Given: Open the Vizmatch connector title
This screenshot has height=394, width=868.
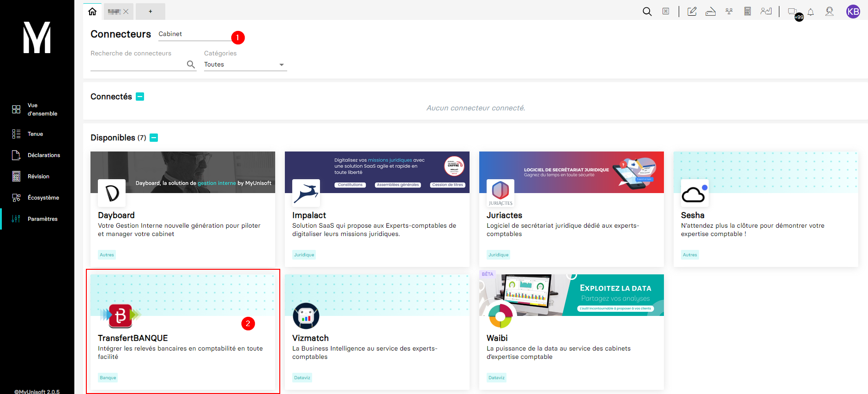Looking at the screenshot, I should pos(310,338).
